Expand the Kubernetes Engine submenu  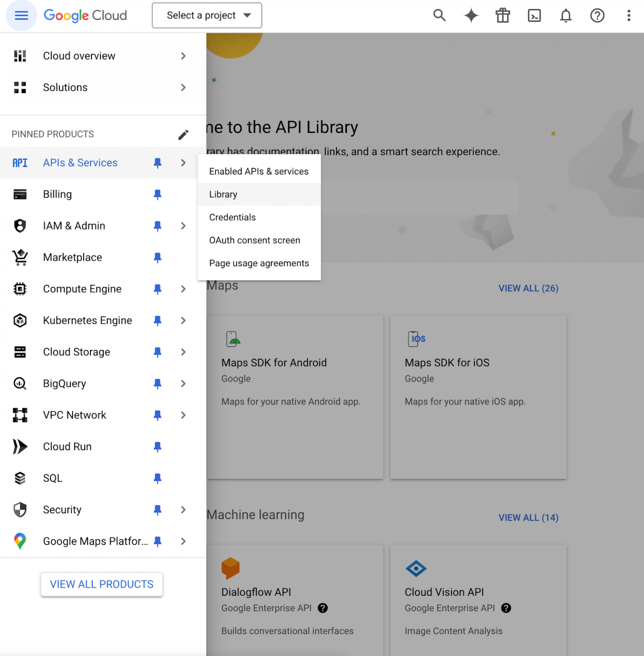point(183,320)
